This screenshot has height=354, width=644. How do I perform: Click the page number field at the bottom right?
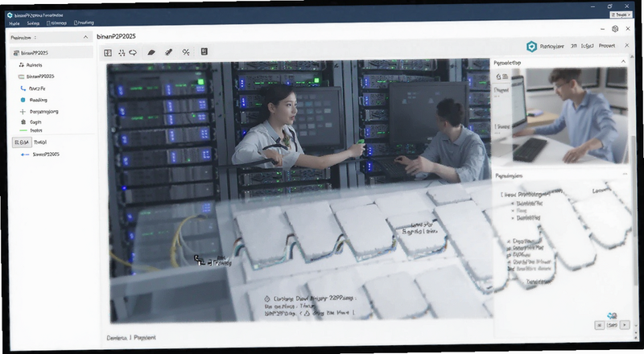point(612,325)
